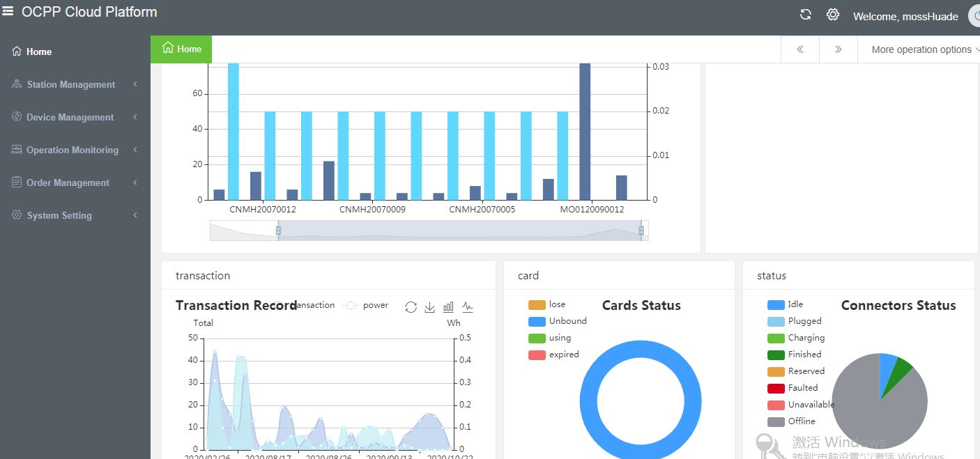Open Home in the sidebar menu
The height and width of the screenshot is (459, 980).
[x=75, y=52]
